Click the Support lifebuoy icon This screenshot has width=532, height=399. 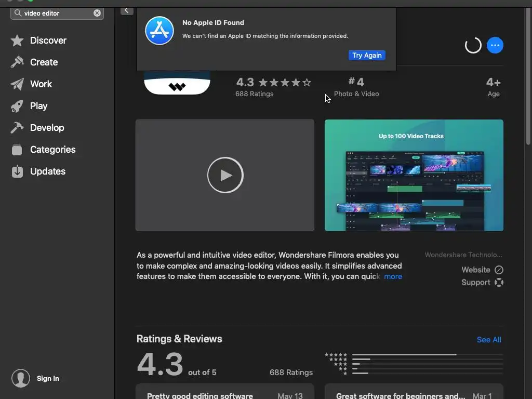pos(499,282)
